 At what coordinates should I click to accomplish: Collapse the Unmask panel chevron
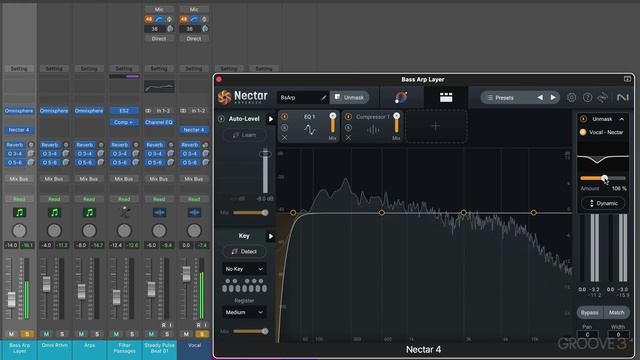point(622,119)
